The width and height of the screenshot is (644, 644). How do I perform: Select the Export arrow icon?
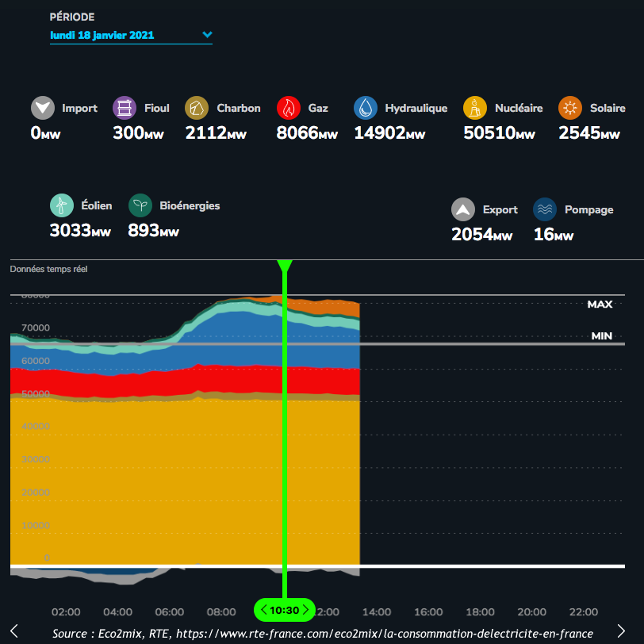coord(463,209)
